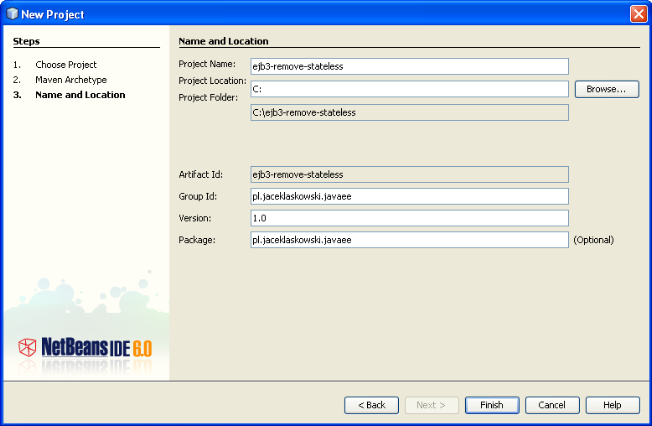Click the NetBeans IDE 6.0 logo

point(85,348)
